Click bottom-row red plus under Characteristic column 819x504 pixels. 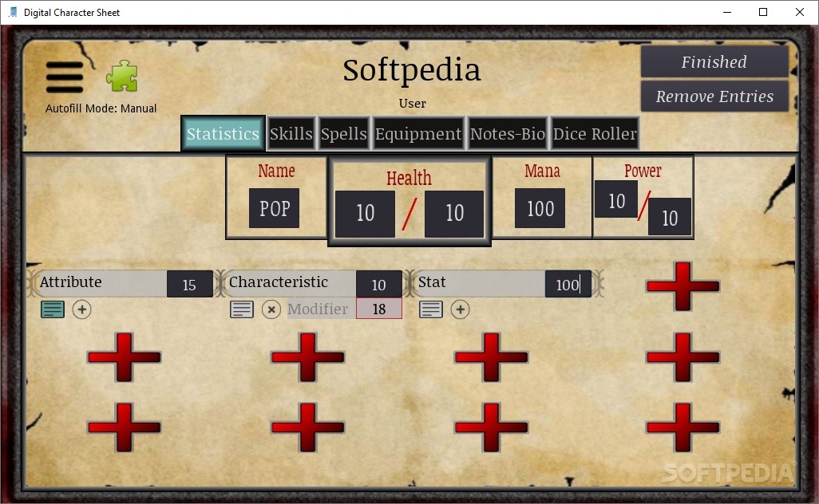point(307,427)
